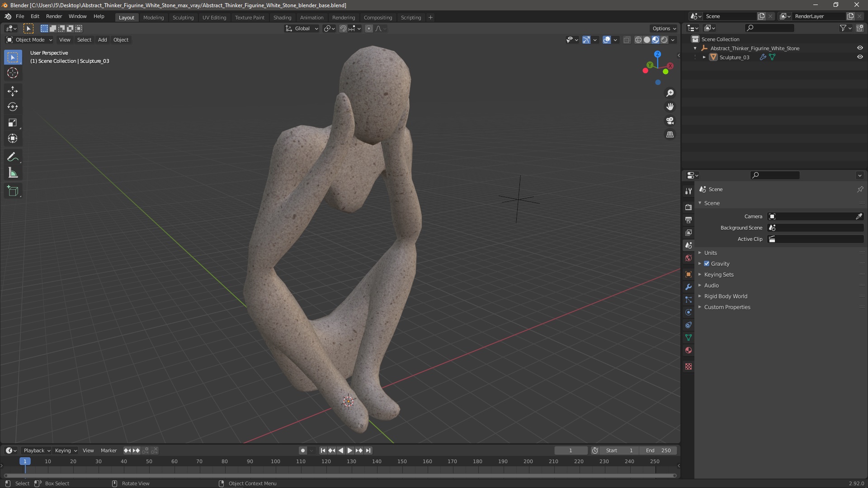Click the Pan view hand icon
The image size is (868, 488).
[x=670, y=107]
